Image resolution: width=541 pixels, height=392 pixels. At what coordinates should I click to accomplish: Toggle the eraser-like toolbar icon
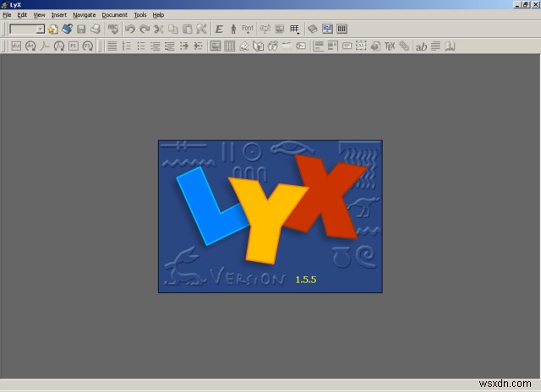click(313, 29)
